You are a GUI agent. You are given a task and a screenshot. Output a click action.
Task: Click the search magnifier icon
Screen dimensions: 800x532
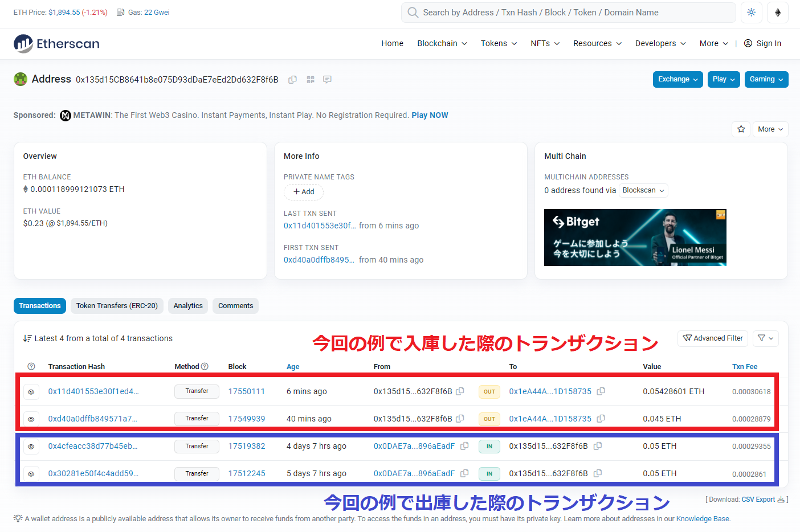(x=413, y=13)
